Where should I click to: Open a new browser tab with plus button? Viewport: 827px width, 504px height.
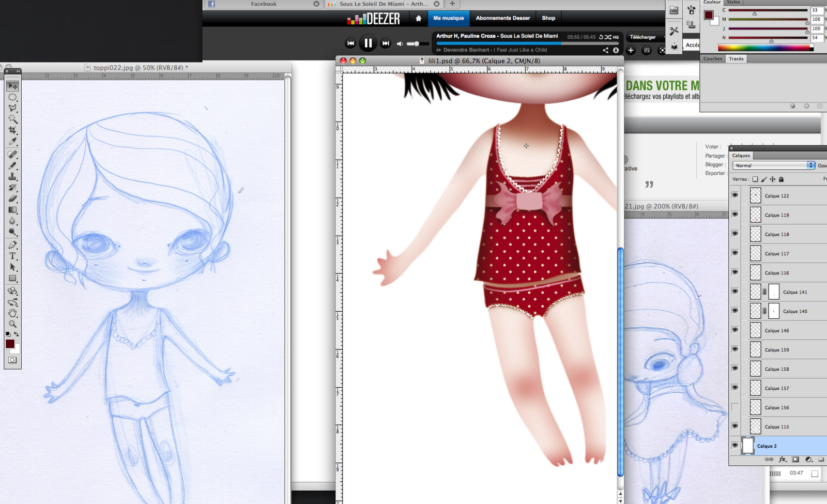(452, 4)
